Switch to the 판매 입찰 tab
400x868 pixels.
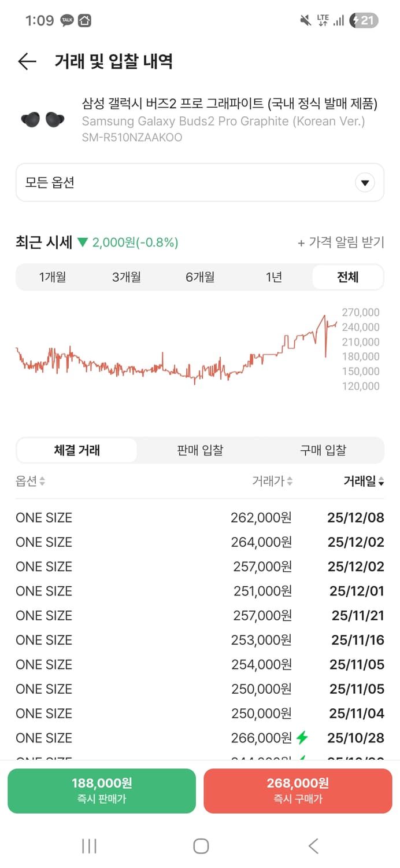click(x=199, y=450)
